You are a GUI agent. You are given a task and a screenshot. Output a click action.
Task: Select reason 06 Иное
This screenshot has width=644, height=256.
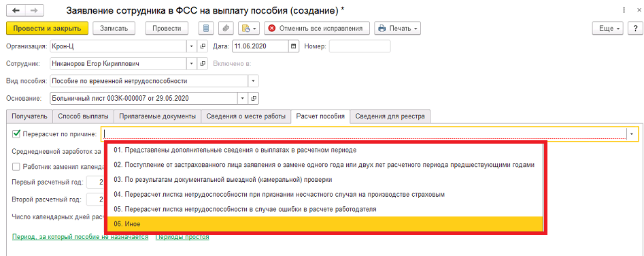(325, 223)
